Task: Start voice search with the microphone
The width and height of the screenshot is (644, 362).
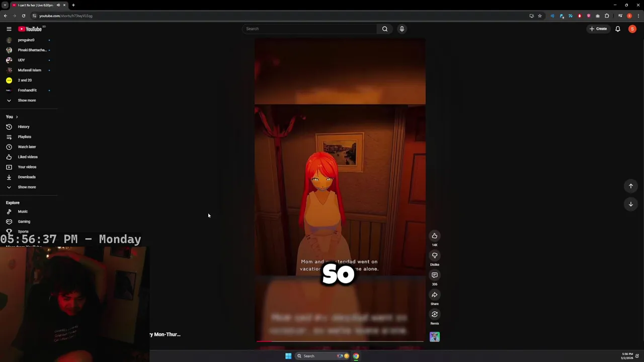Action: pos(402,29)
